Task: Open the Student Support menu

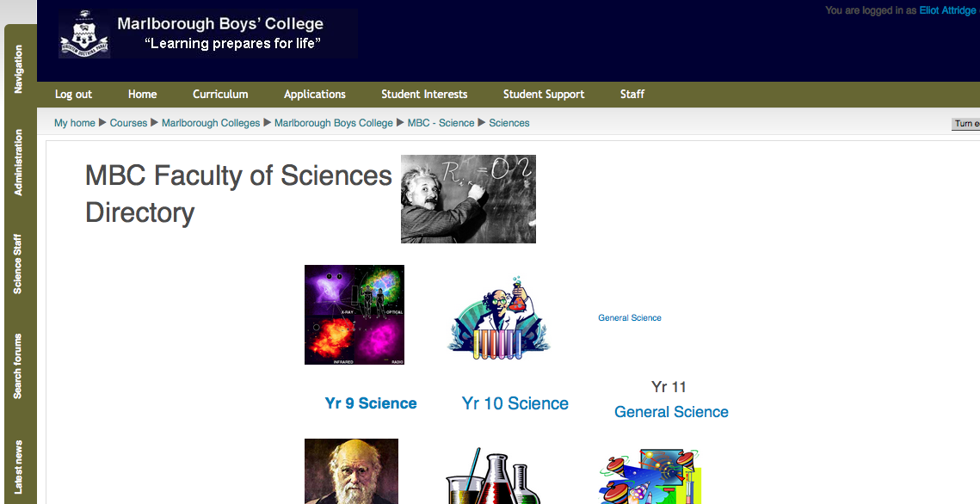Action: (543, 94)
